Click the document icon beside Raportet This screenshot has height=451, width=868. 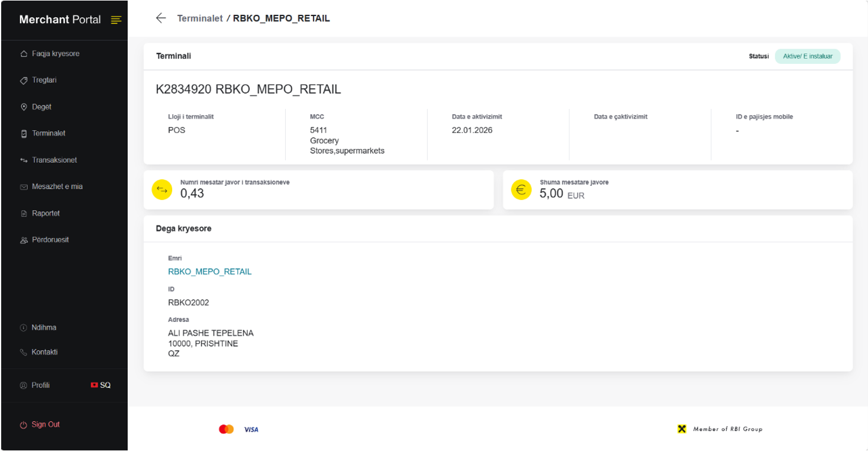click(x=24, y=214)
